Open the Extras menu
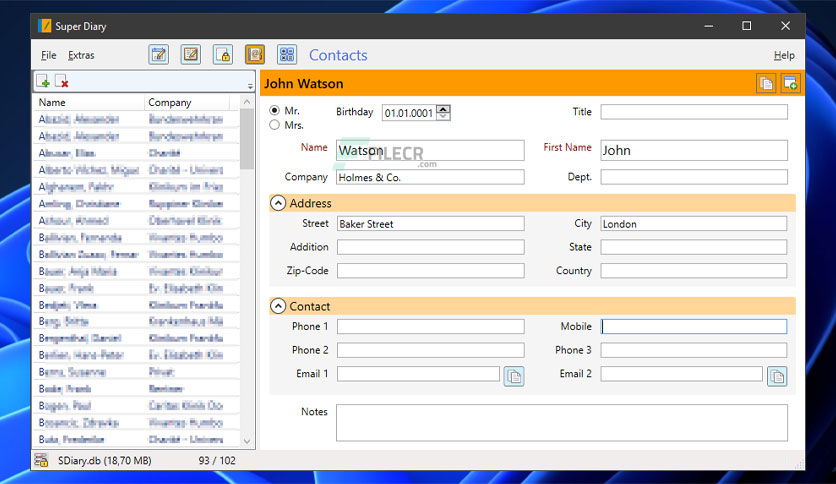The image size is (836, 484). click(81, 55)
